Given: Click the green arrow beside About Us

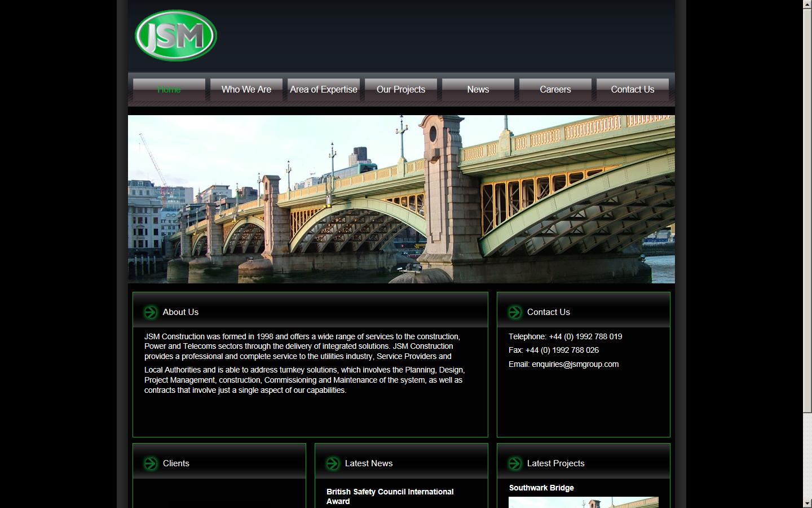Looking at the screenshot, I should pos(150,312).
